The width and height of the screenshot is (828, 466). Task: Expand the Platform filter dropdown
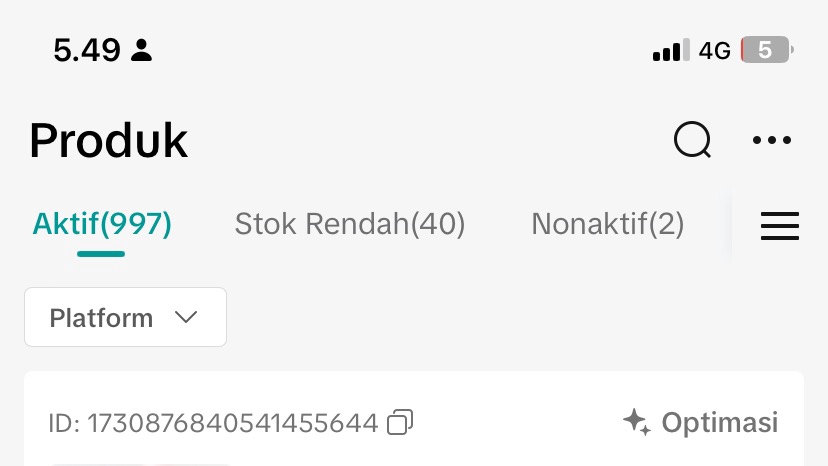[125, 317]
